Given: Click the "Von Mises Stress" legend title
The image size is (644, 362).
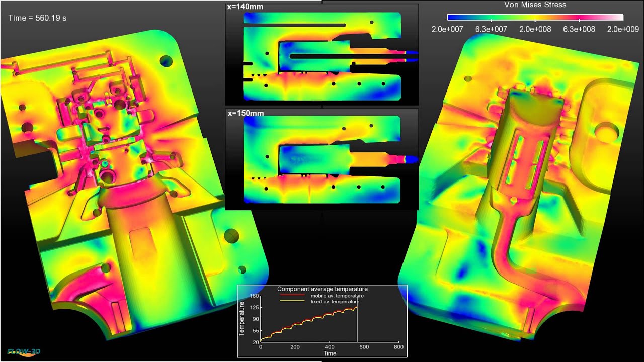Looking at the screenshot, I should [x=535, y=5].
